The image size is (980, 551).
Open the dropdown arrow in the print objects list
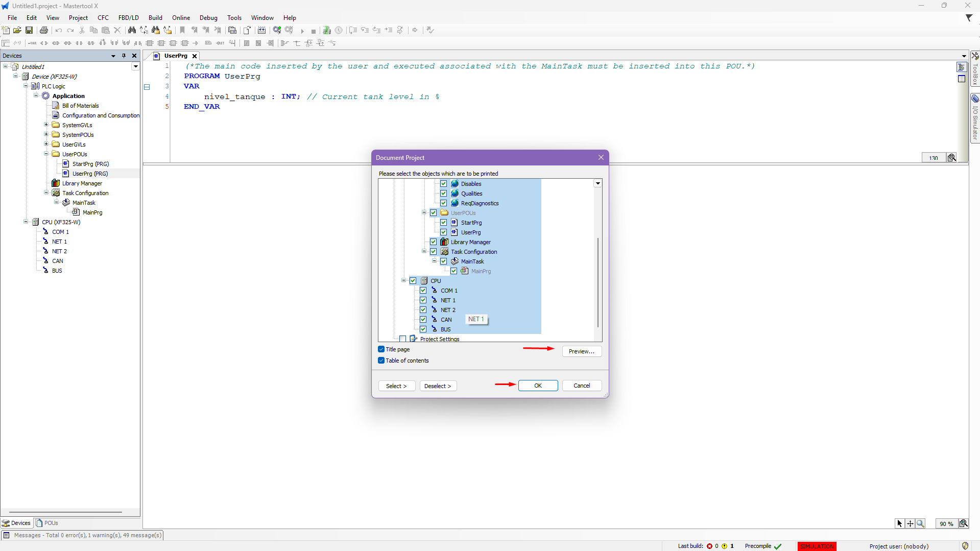(x=597, y=183)
